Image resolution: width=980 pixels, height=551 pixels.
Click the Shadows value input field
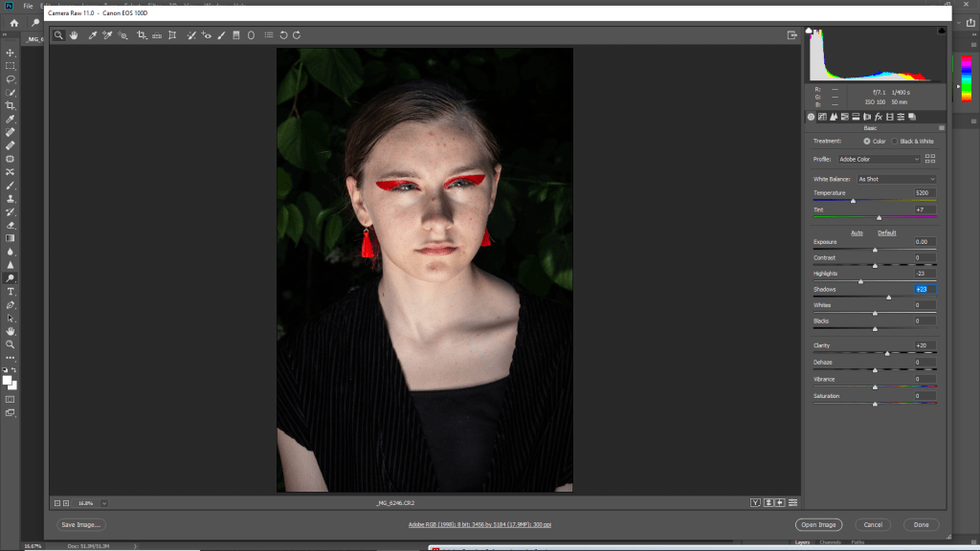[924, 289]
